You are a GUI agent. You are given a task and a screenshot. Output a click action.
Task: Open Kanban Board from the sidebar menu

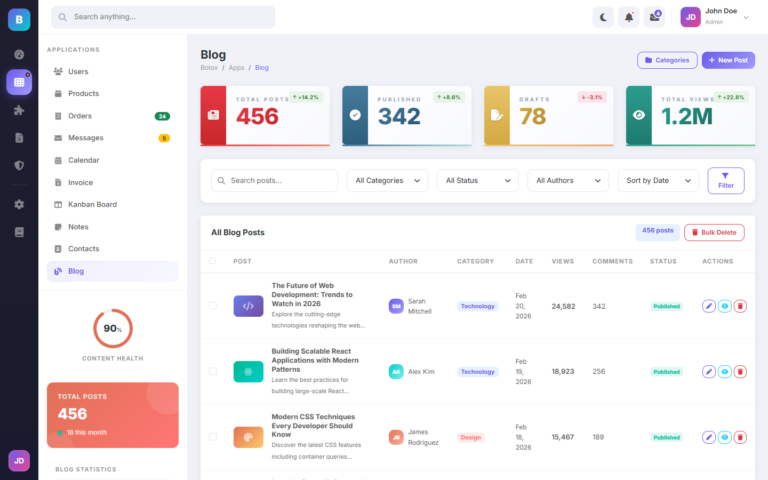tap(92, 204)
